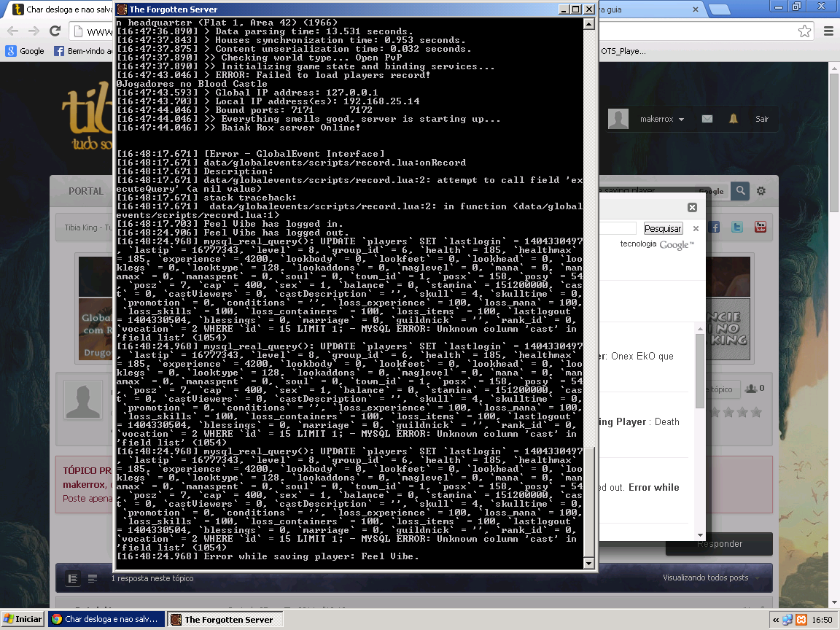Open forum search settings gear

click(761, 191)
